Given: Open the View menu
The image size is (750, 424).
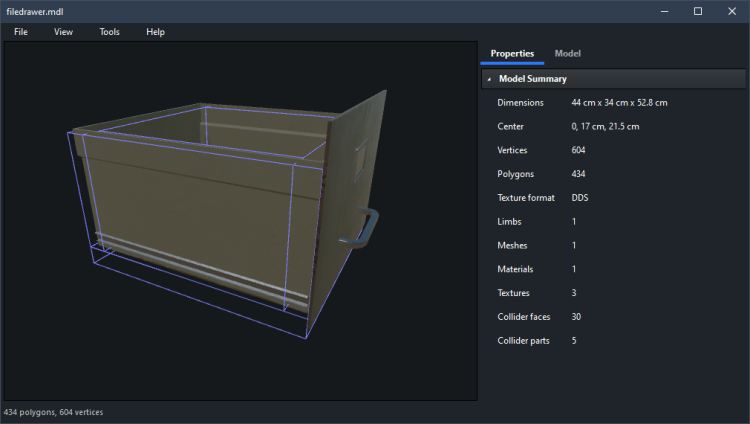Looking at the screenshot, I should click(x=63, y=32).
